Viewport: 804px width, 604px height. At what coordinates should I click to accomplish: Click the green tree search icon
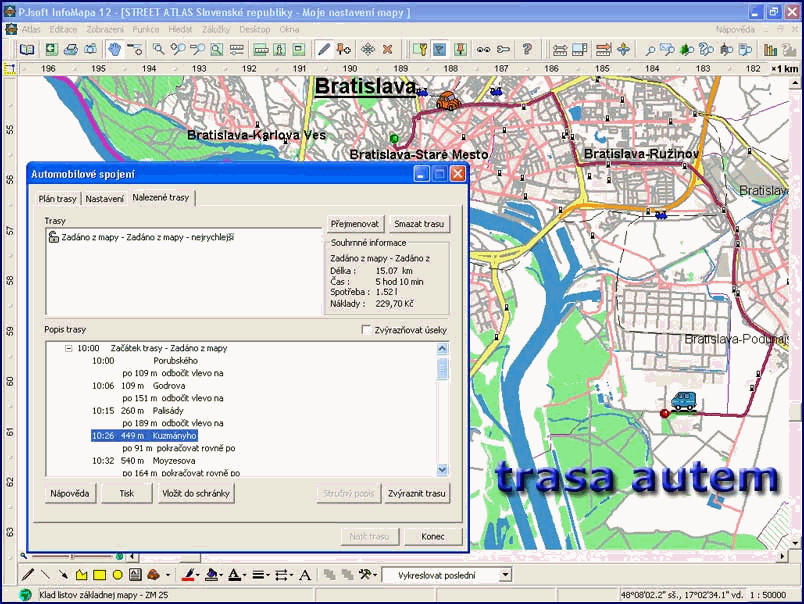pyautogui.click(x=687, y=49)
